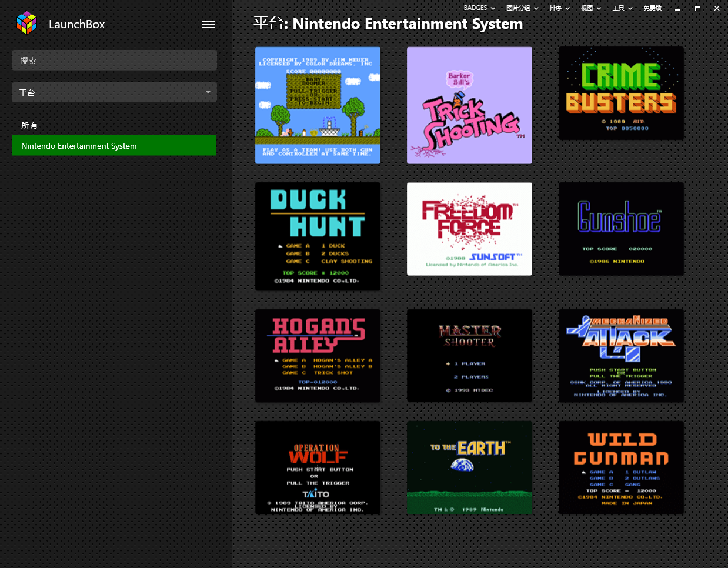This screenshot has height=568, width=728.
Task: Open the 排序 sort menu
Action: click(559, 8)
